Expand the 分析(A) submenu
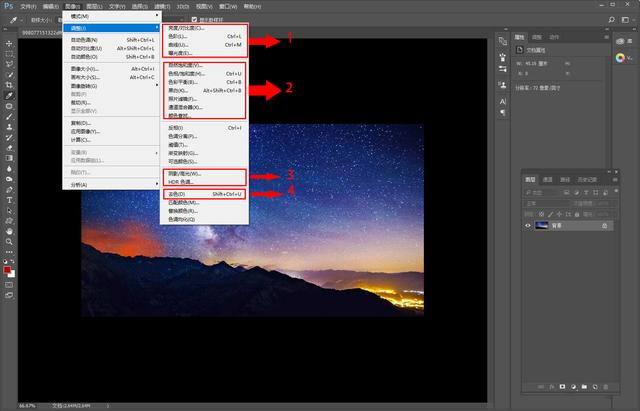The height and width of the screenshot is (411, 640). click(x=112, y=184)
